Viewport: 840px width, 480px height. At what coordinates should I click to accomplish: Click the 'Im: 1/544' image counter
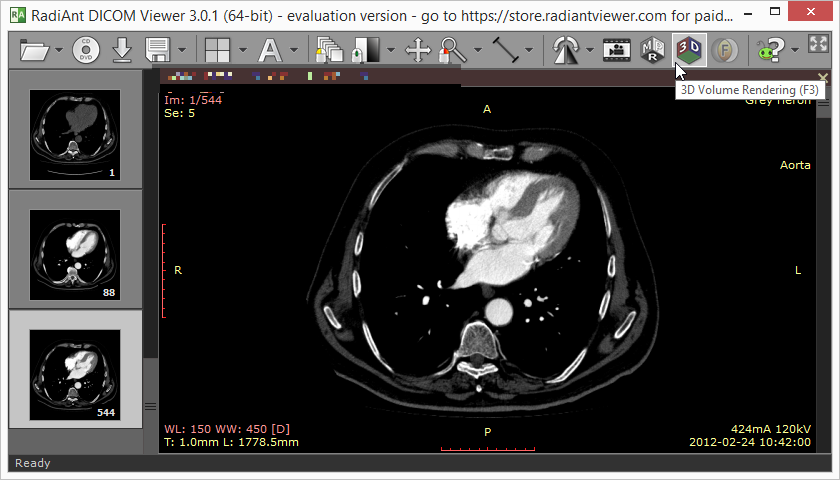(193, 100)
